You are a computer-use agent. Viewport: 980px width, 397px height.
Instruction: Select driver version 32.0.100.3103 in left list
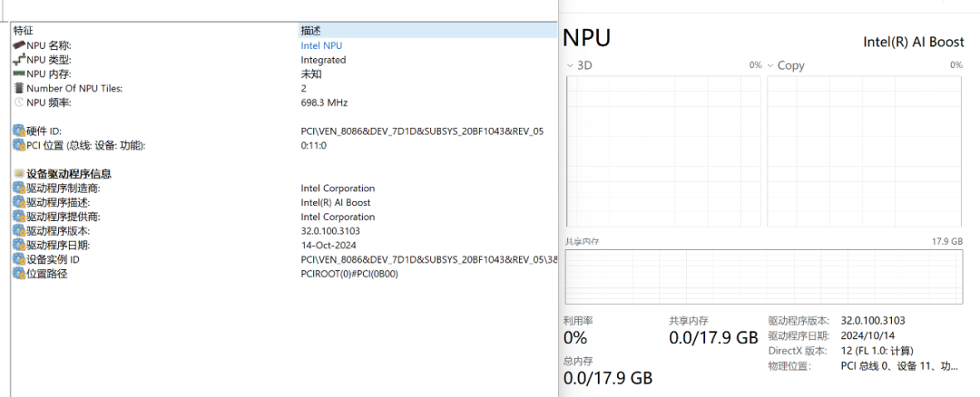(330, 231)
